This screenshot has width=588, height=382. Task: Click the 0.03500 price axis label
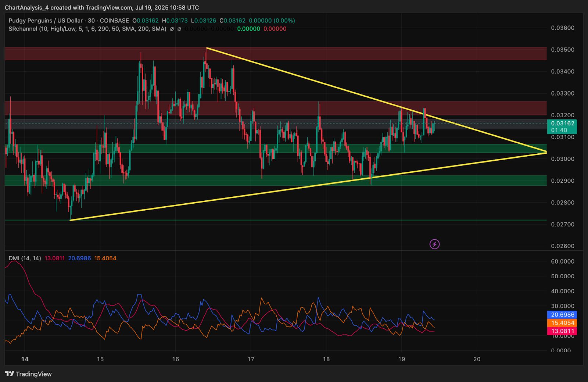[563, 50]
